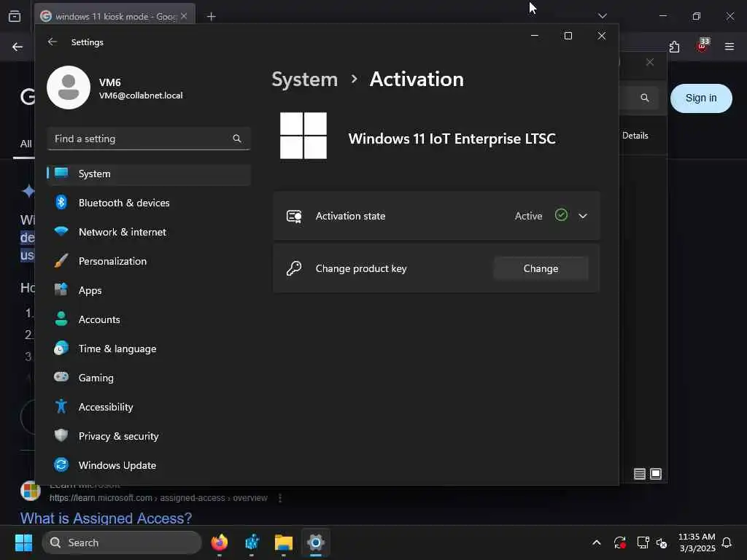Click Sign in button in browser
The width and height of the screenshot is (747, 560).
pyautogui.click(x=701, y=98)
